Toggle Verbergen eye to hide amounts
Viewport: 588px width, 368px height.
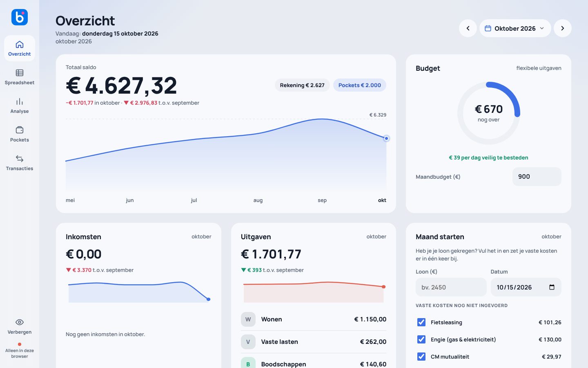[x=20, y=326]
